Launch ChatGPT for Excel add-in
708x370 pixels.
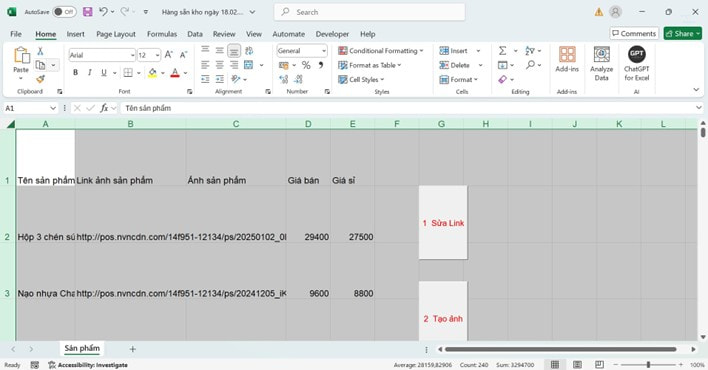coord(637,63)
